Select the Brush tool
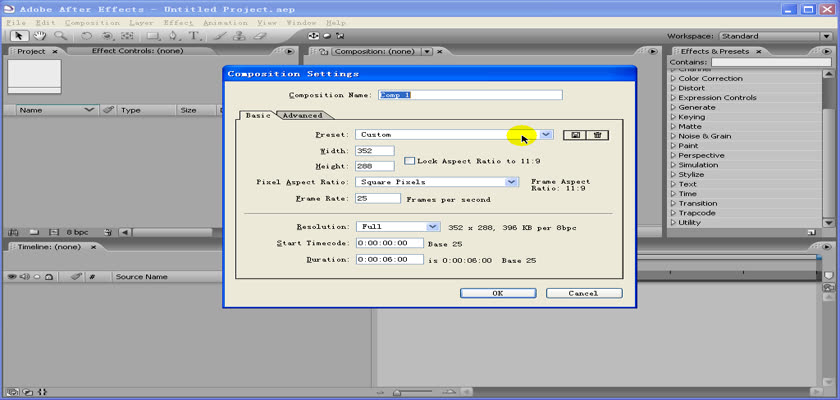This screenshot has width=840, height=400. point(220,36)
